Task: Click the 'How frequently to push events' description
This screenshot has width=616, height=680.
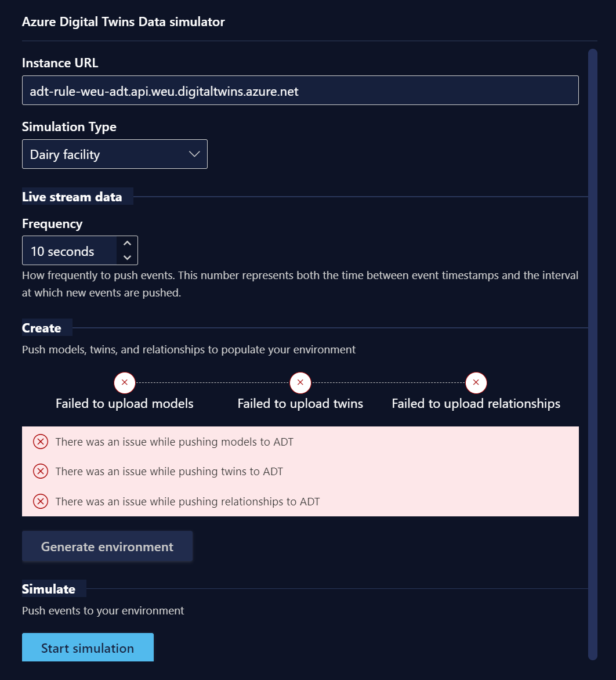Action: (300, 284)
